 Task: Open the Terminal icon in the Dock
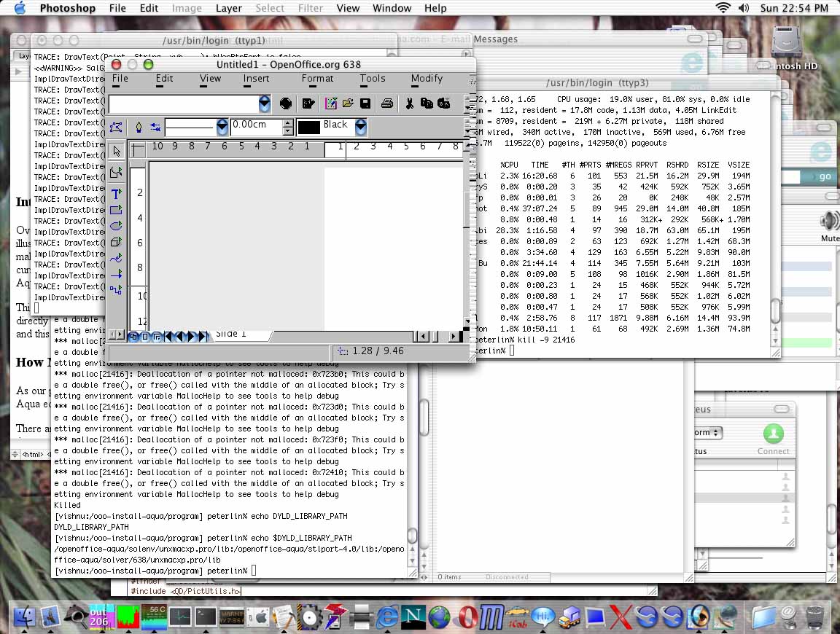206,617
